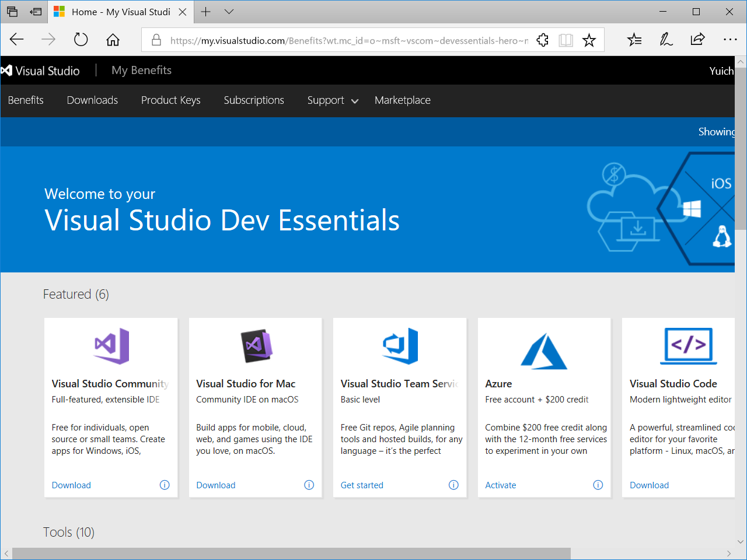Get started with Visual Studio Team Services
Viewport: 747px width, 560px height.
tap(362, 485)
